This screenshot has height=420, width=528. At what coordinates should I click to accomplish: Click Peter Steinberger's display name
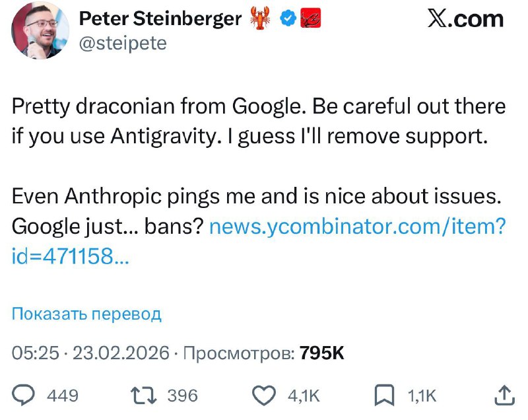(160, 19)
